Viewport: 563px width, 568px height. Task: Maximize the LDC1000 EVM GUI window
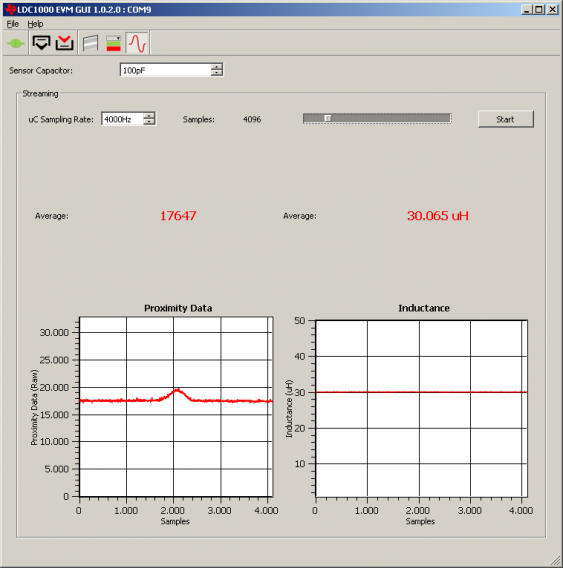coord(539,9)
